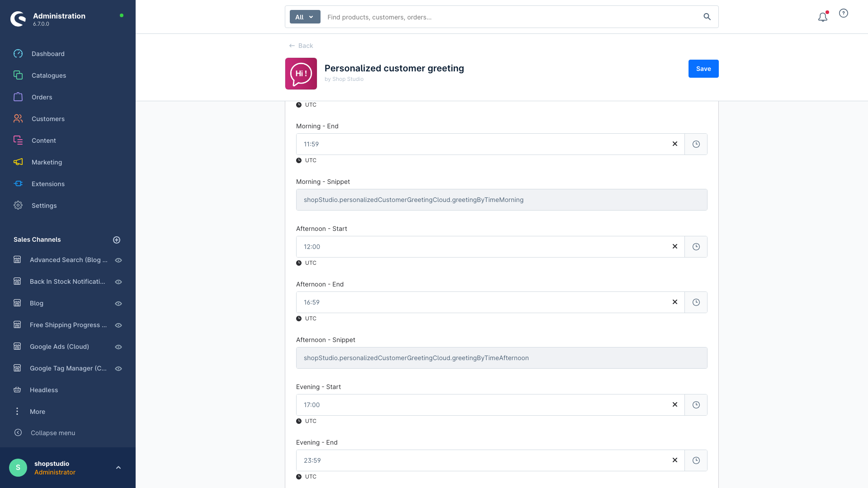
Task: Toggle visibility of Google Ads (Cloud) channel
Action: tap(118, 347)
